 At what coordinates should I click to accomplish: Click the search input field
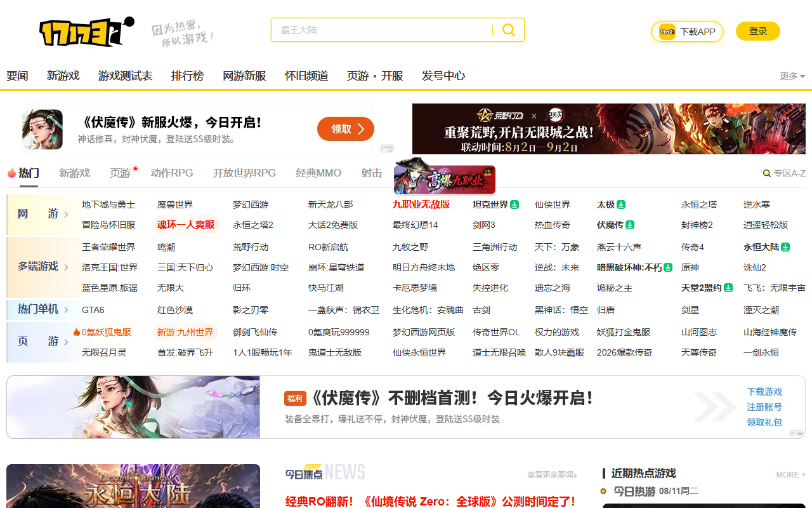click(x=381, y=30)
